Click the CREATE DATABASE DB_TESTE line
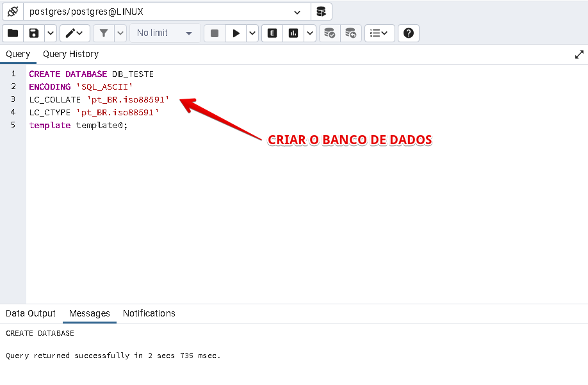Image resolution: width=588 pixels, height=385 pixels. [91, 74]
